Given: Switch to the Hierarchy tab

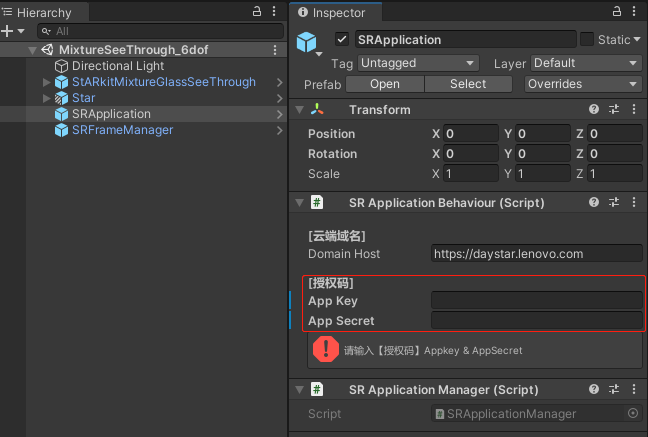Looking at the screenshot, I should (x=44, y=12).
